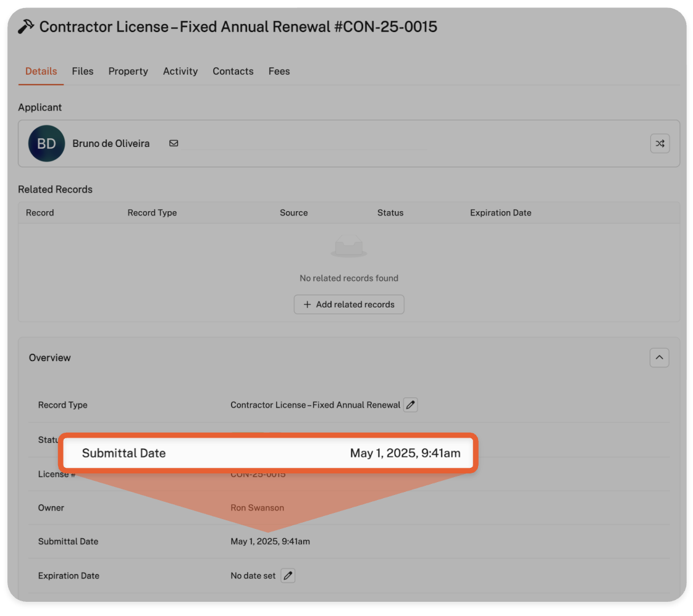Click the shuffle icon to change applicant
The width and height of the screenshot is (693, 616).
[x=660, y=143]
